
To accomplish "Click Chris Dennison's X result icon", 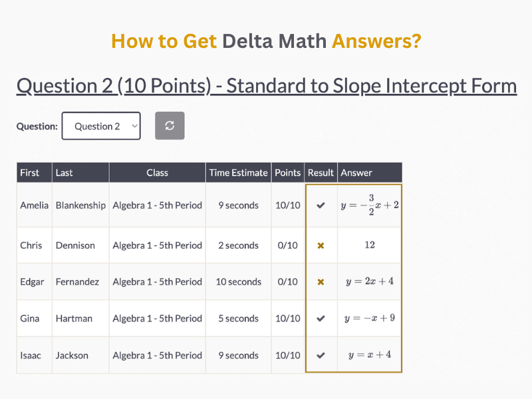I will tap(321, 245).
